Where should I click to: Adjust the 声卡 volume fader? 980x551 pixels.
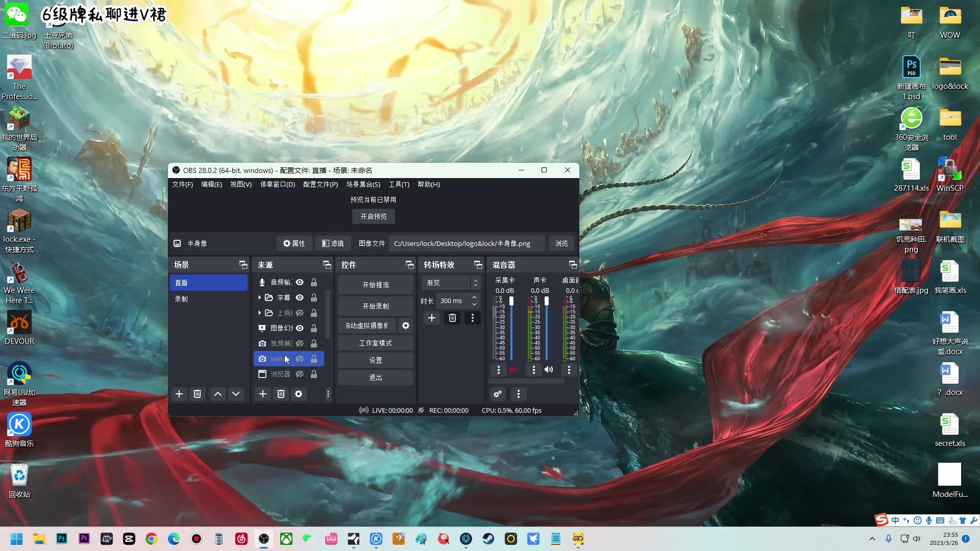click(547, 302)
